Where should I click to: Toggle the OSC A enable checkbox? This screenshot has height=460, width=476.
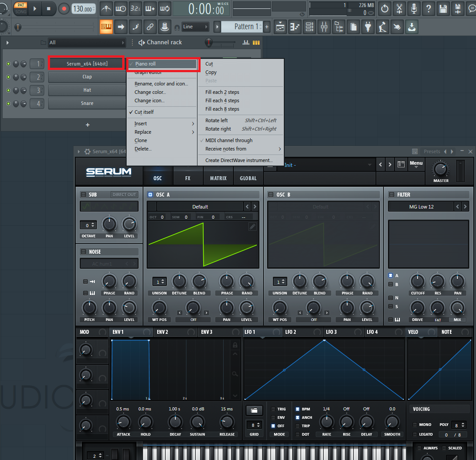(x=150, y=195)
